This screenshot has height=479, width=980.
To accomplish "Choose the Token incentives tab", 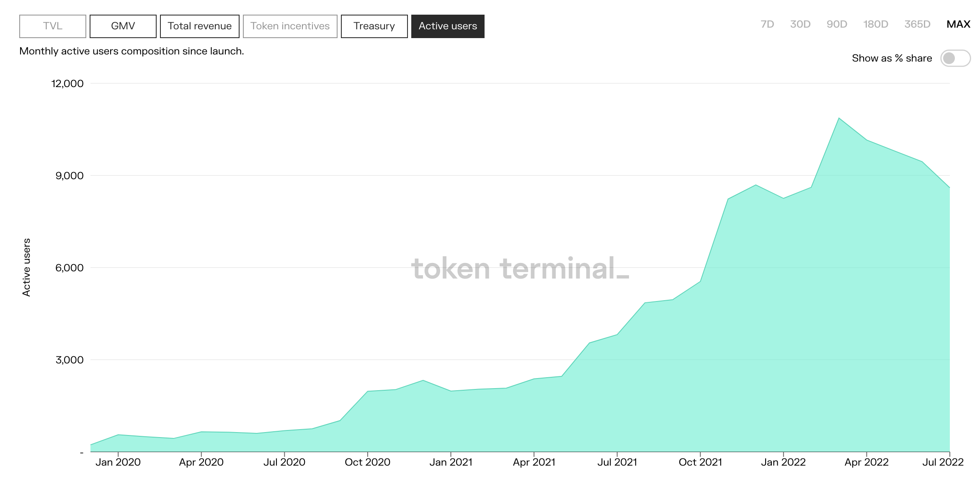I will pos(290,26).
